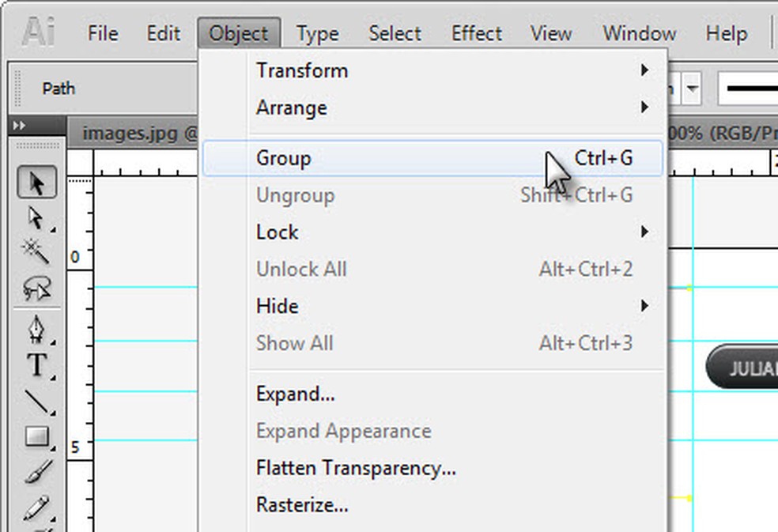Activate the Lasso tool

point(36,287)
